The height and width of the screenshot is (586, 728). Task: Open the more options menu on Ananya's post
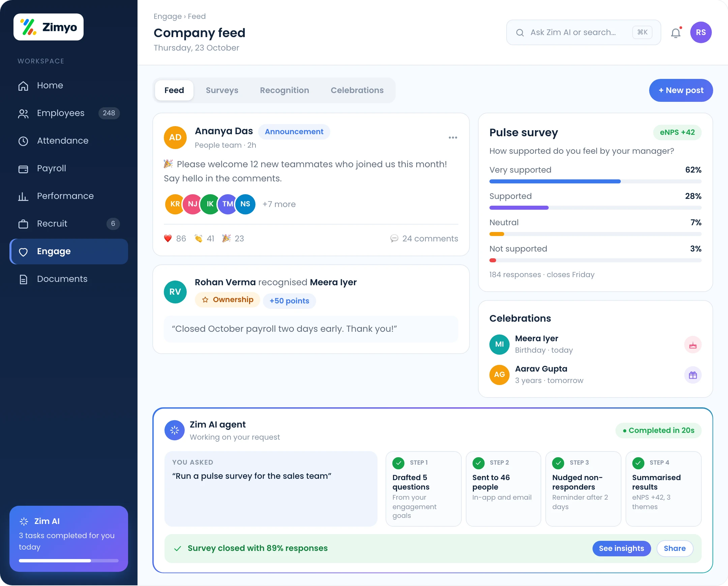coord(453,138)
